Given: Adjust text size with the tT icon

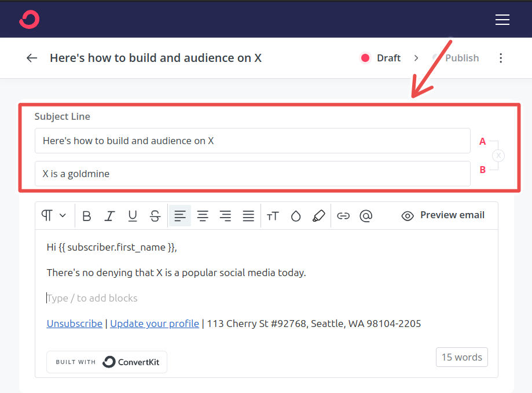Looking at the screenshot, I should click(273, 215).
